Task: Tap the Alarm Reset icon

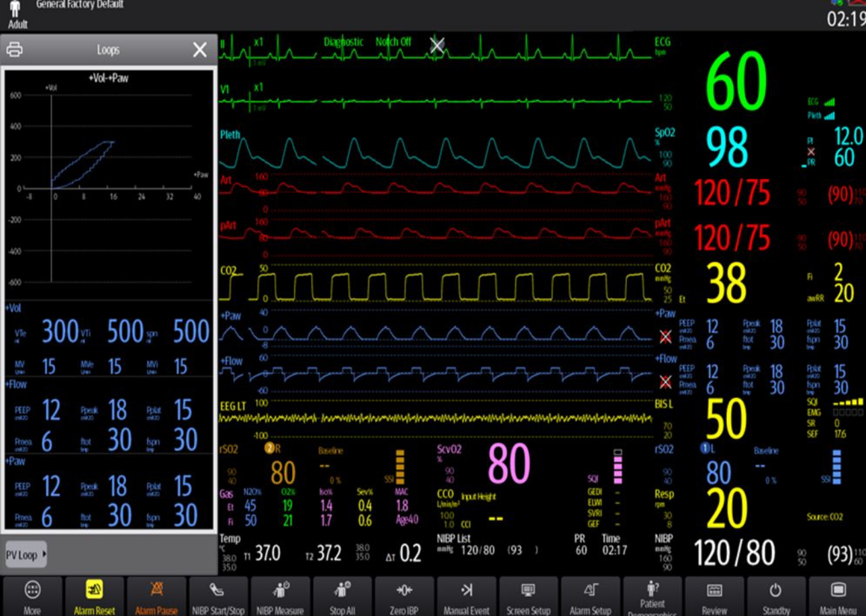Action: [94, 595]
